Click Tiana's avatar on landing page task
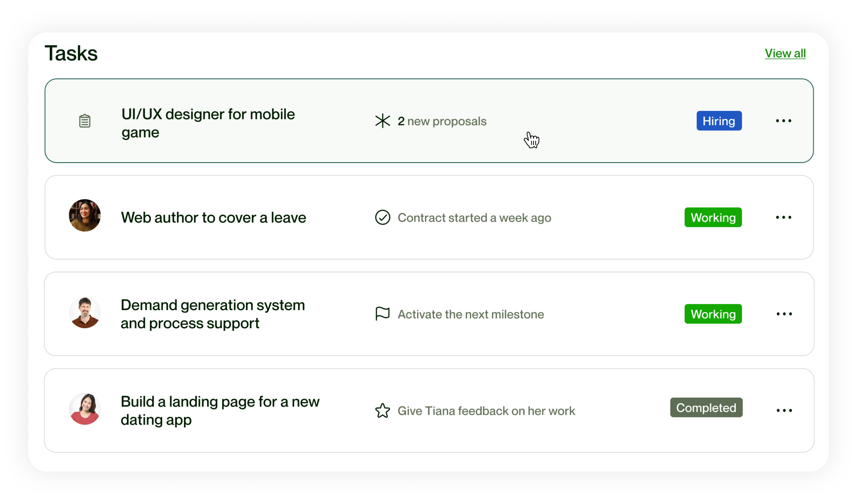 tap(85, 409)
